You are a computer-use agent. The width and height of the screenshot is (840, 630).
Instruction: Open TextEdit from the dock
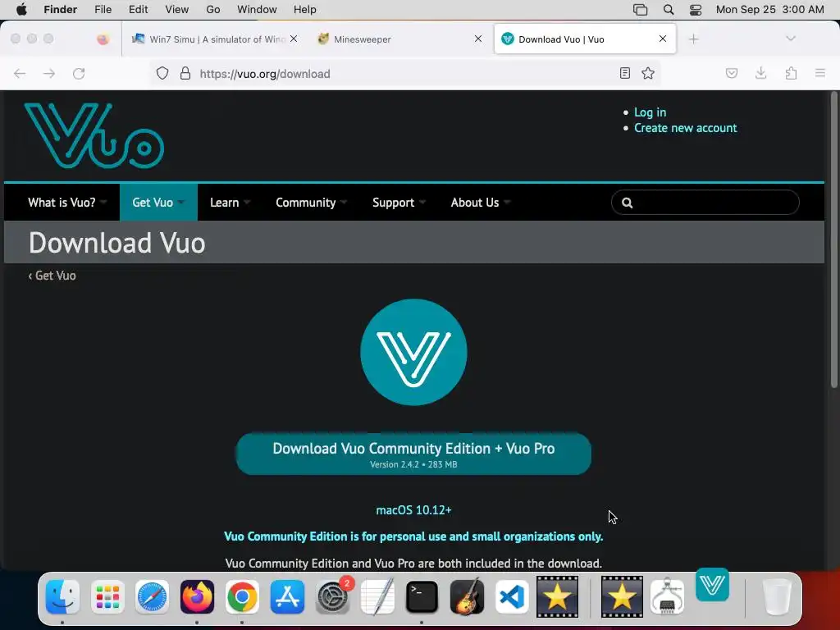pos(377,597)
